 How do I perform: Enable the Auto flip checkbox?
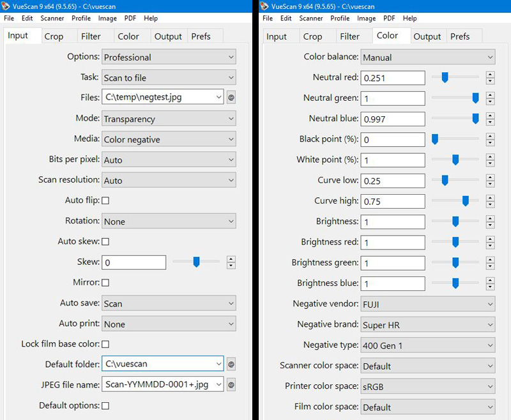pos(106,200)
